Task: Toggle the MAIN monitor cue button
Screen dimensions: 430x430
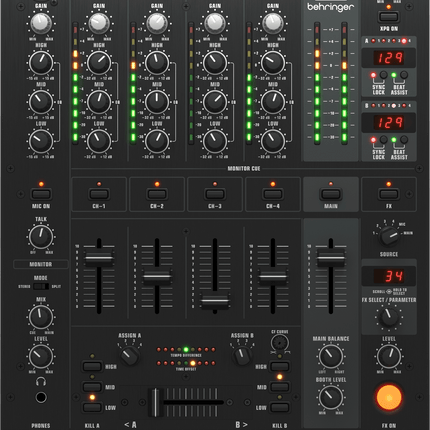Action: tap(331, 194)
